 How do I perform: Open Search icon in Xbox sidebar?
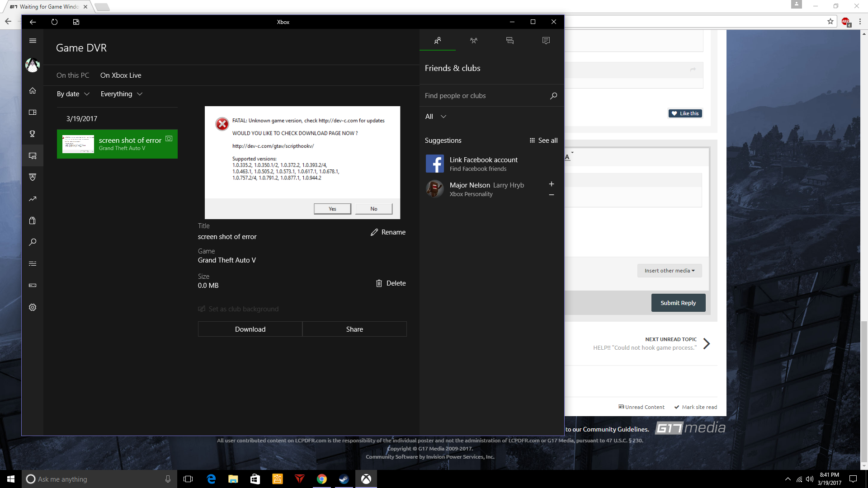tap(33, 242)
